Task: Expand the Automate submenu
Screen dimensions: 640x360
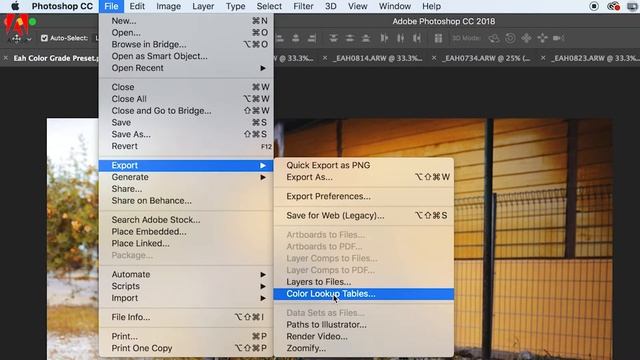Action: point(186,274)
